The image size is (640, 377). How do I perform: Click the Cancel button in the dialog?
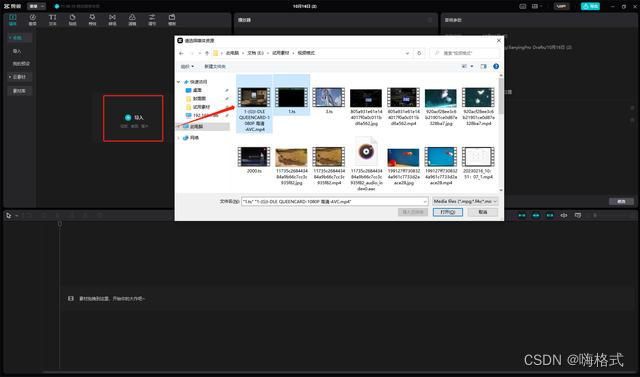(483, 212)
